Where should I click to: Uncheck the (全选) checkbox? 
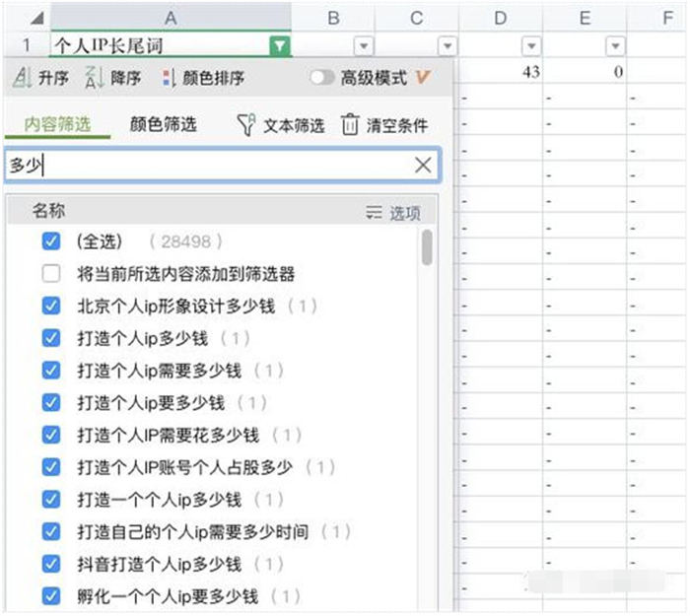click(x=51, y=241)
